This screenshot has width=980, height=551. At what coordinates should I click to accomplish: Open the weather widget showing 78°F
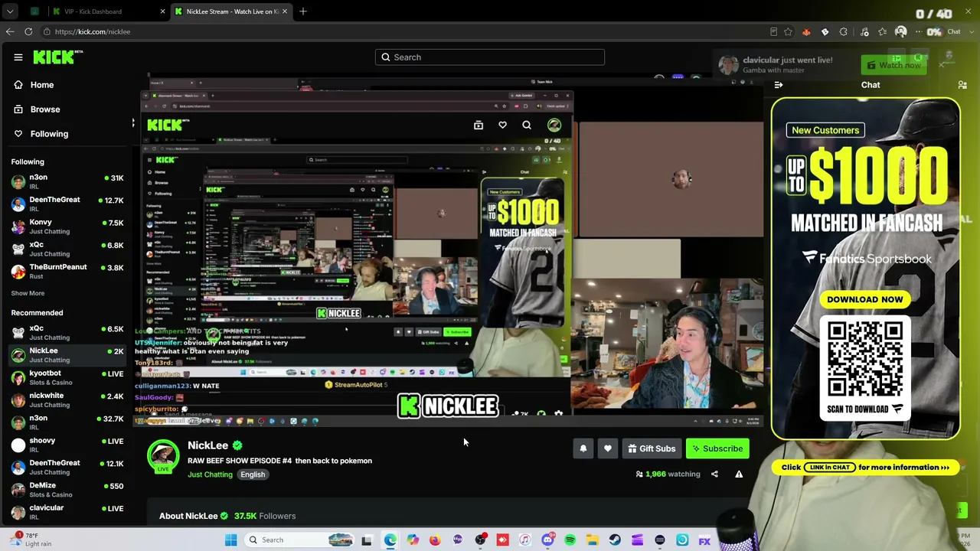click(x=31, y=540)
